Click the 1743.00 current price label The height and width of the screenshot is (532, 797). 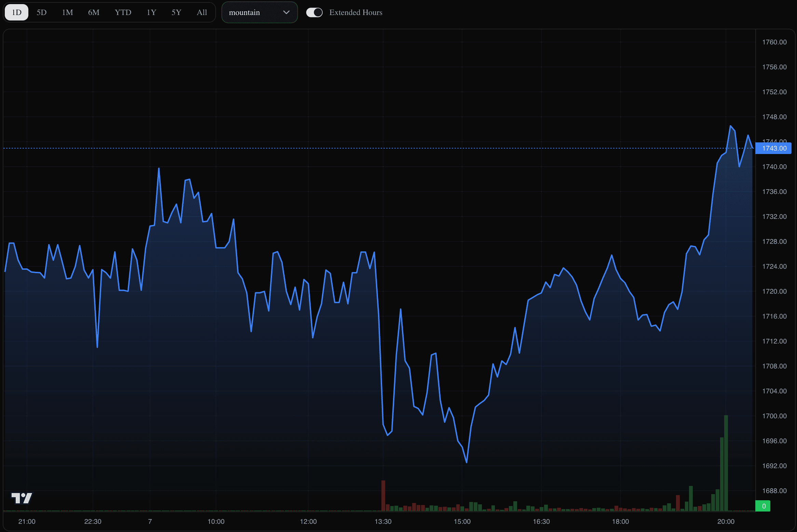click(x=773, y=149)
